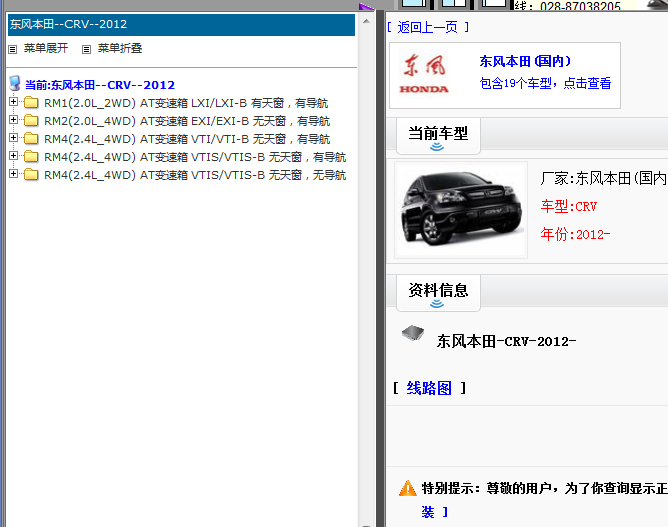Click the tree panel scrollbar up arrow
The image size is (668, 527).
pyautogui.click(x=366, y=21)
